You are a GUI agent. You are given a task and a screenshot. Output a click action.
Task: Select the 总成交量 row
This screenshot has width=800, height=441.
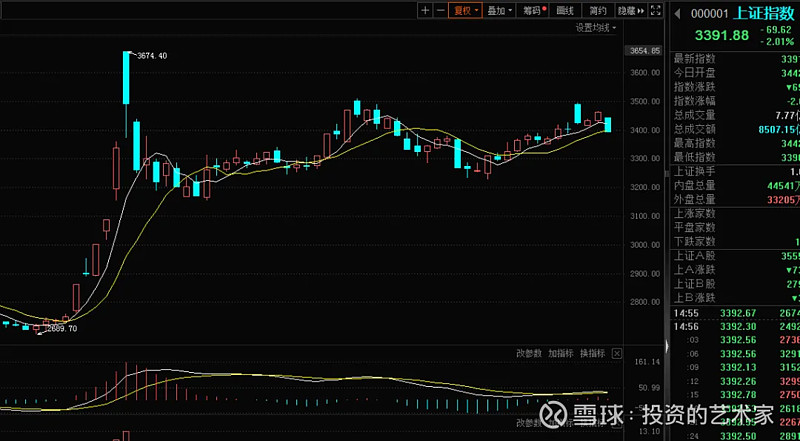pos(735,115)
